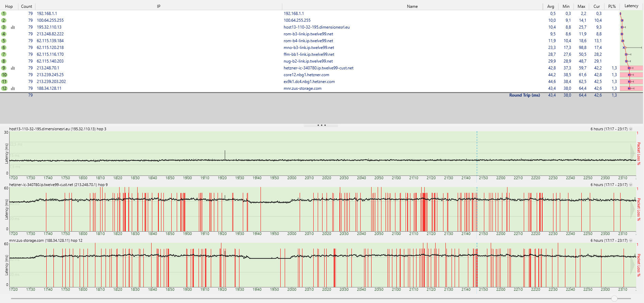This screenshot has width=644, height=303.
Task: Click the mnr.zus-storage.com host name
Action: pos(302,88)
